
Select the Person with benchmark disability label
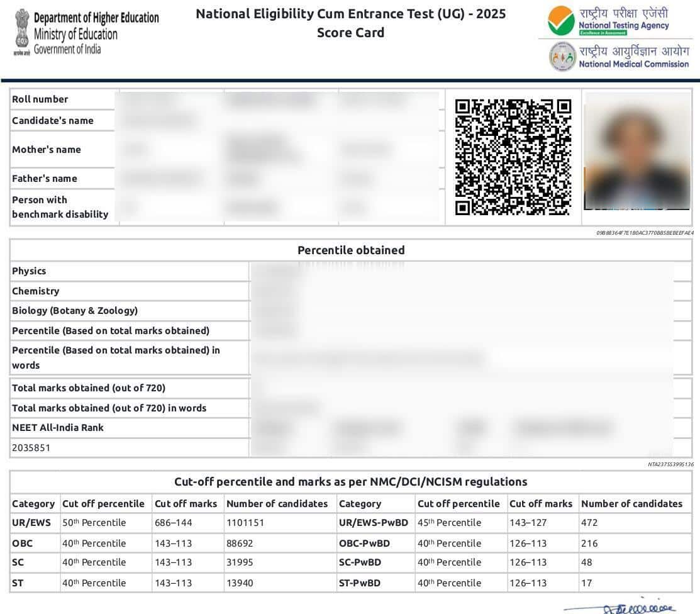[60, 207]
